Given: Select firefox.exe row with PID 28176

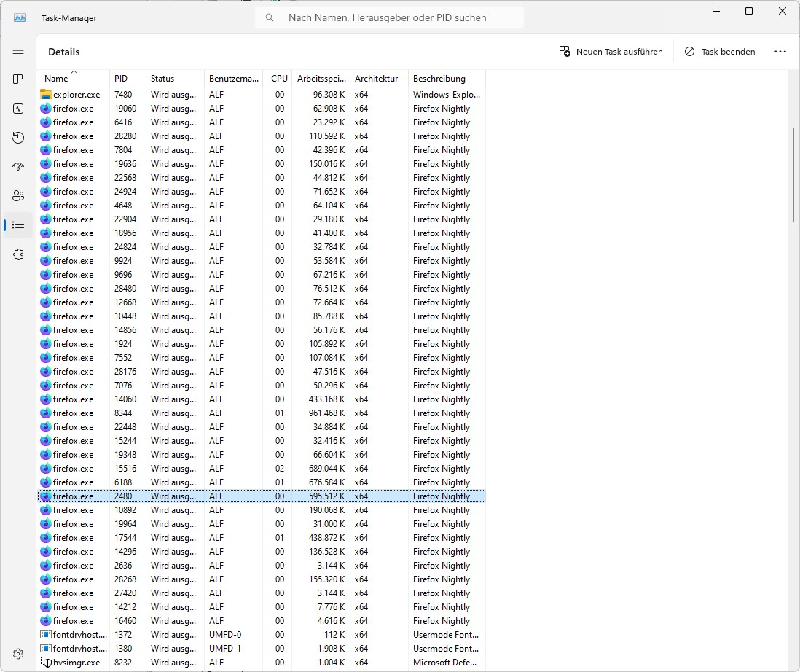Looking at the screenshot, I should 262,372.
